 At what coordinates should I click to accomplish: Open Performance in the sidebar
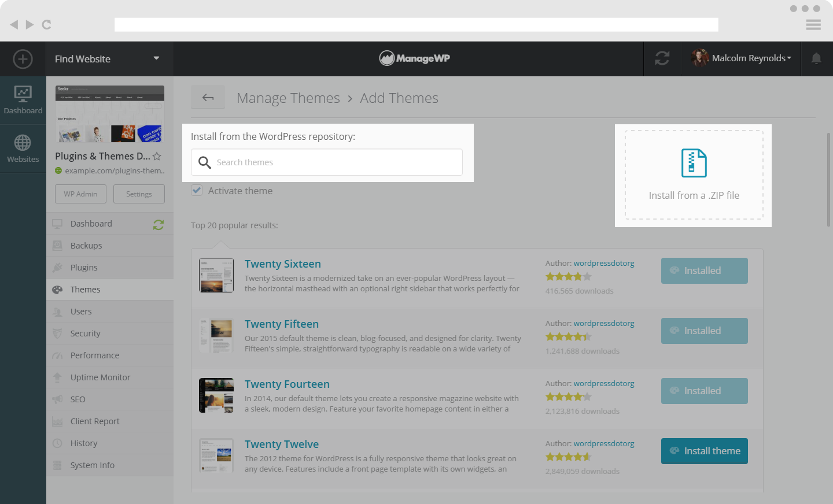coord(110,355)
